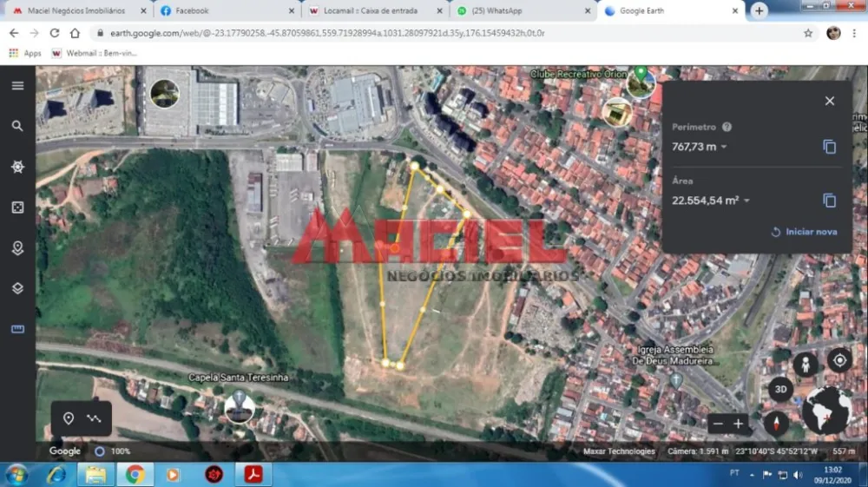Open Voyager ship wheel icon
This screenshot has width=868, height=487.
(x=17, y=167)
